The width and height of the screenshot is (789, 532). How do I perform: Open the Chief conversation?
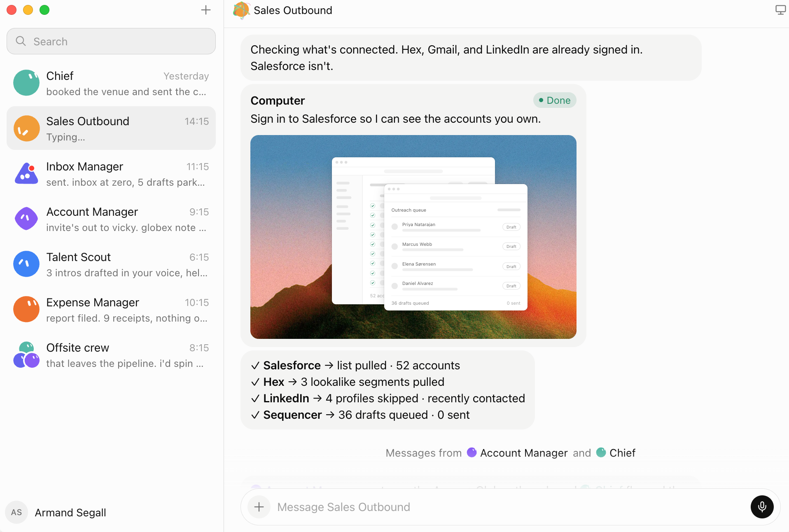pyautogui.click(x=111, y=83)
